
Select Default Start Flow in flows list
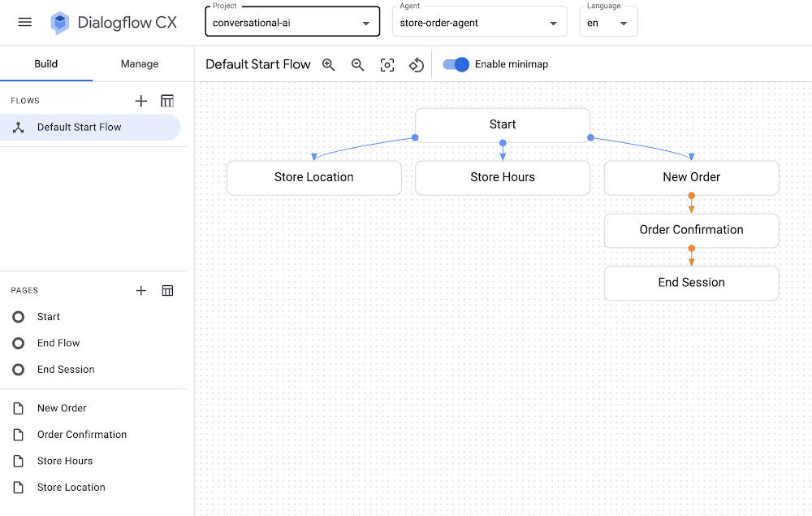90,128
